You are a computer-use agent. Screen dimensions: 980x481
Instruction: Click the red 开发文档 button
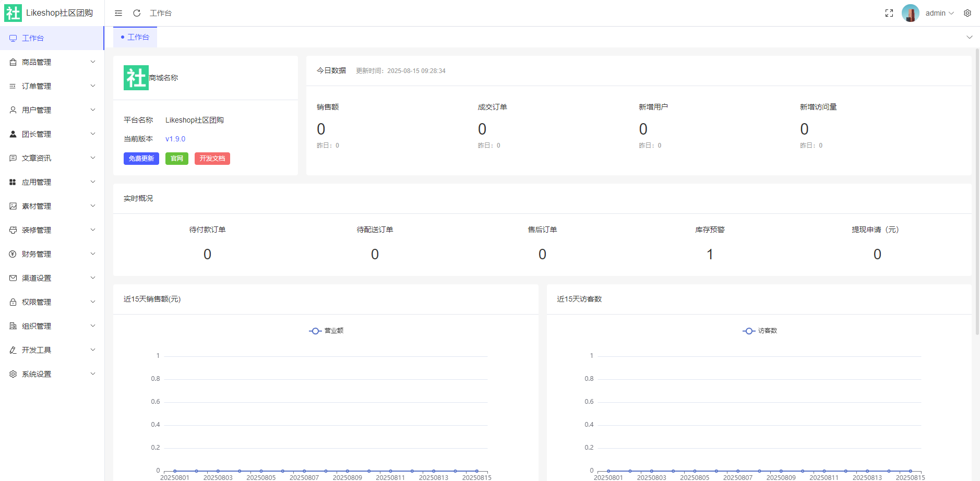pos(212,159)
